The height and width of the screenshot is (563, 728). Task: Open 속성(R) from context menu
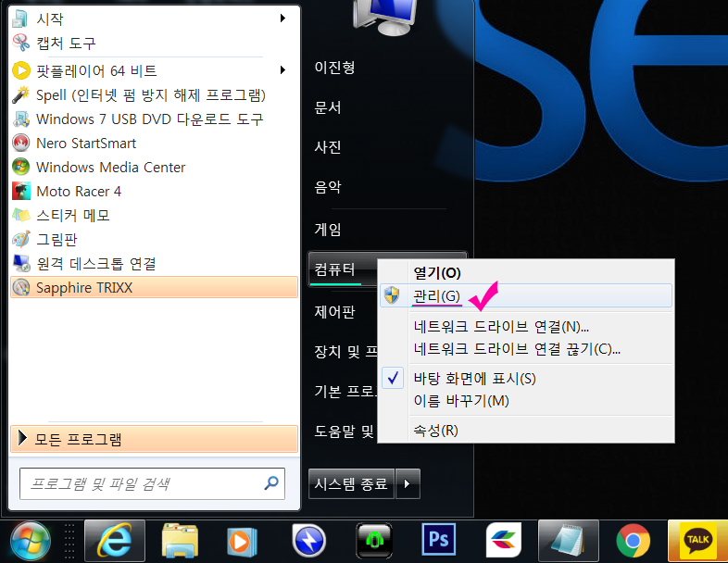[526, 431]
